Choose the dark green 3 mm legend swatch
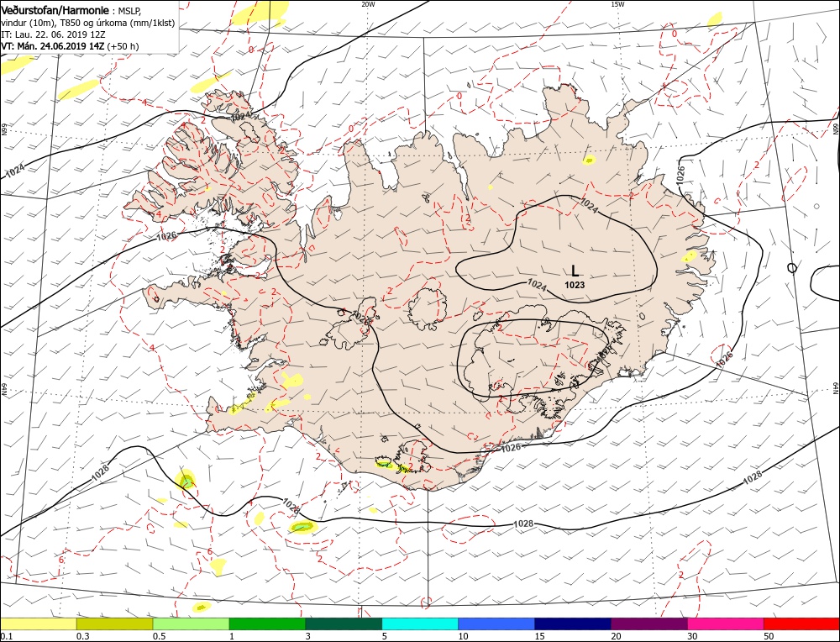The height and width of the screenshot is (642, 840). 344,624
